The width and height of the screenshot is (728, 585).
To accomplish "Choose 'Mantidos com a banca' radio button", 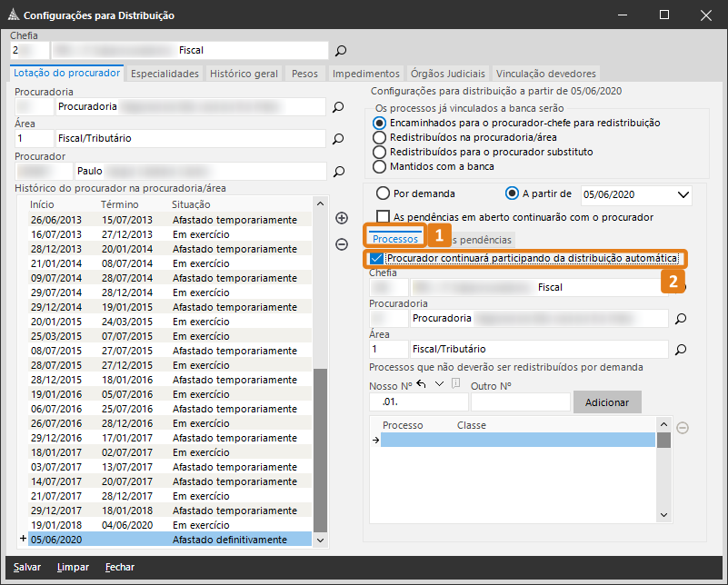I will [x=380, y=166].
